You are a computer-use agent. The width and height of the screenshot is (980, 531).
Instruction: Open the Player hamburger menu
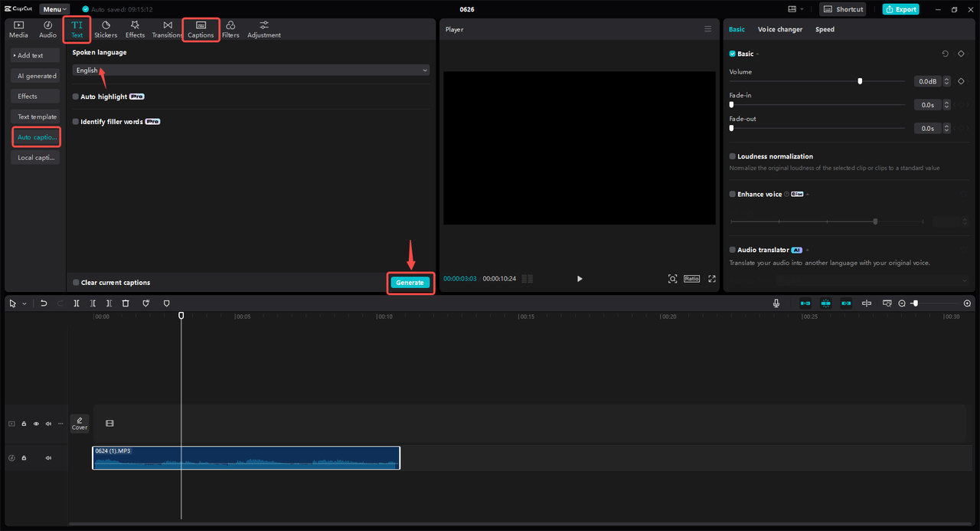coord(708,29)
